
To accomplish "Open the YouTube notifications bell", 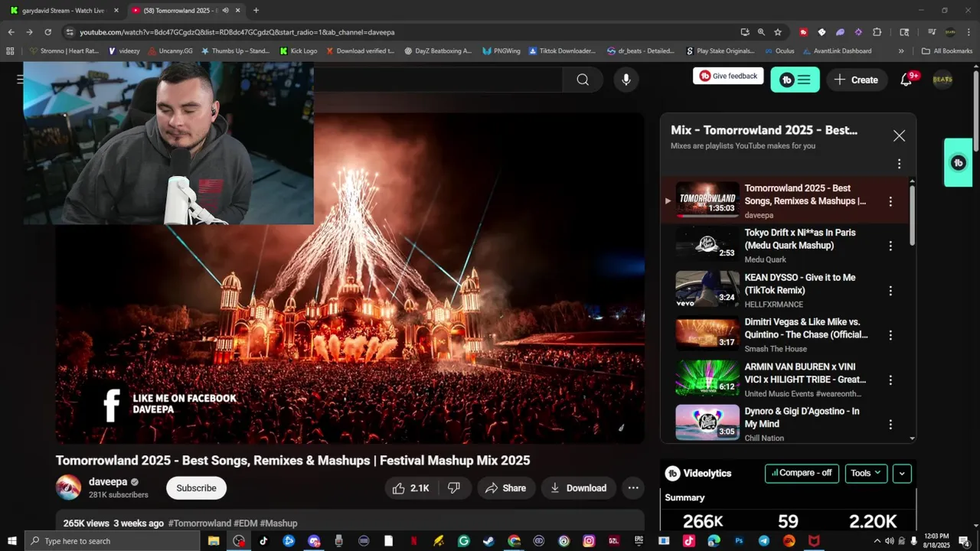I will coord(906,80).
